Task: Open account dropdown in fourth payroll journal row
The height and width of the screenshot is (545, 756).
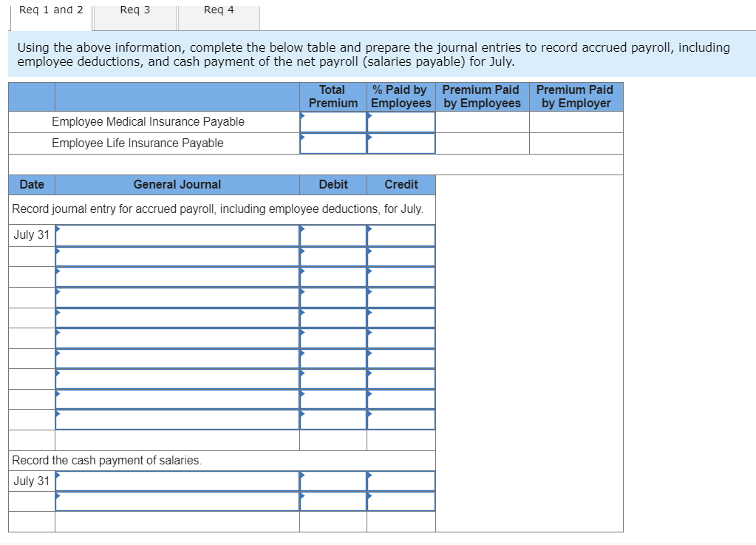Action: pos(177,297)
